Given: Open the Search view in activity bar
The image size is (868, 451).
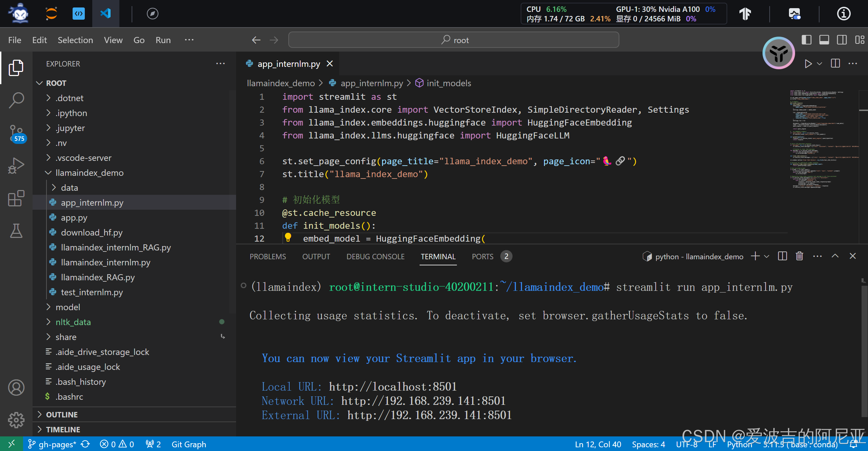Looking at the screenshot, I should click(16, 100).
